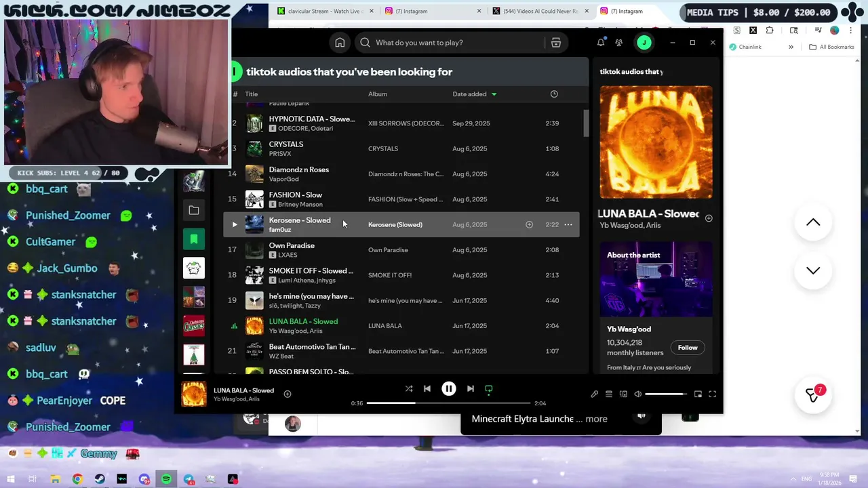Open All Bookmarks folder

click(x=831, y=47)
